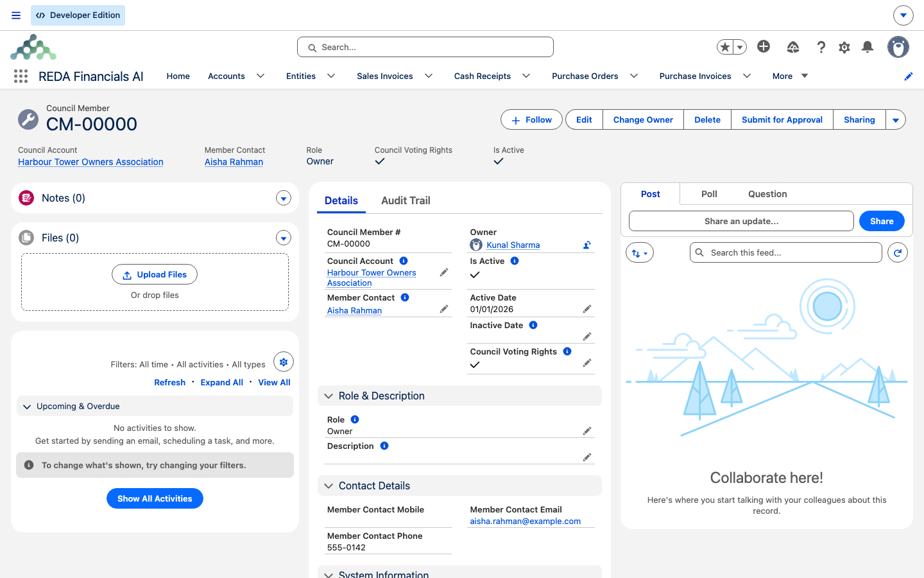Open the activity timeline filter settings gear
Screen dimensions: 924x578
[284, 362]
